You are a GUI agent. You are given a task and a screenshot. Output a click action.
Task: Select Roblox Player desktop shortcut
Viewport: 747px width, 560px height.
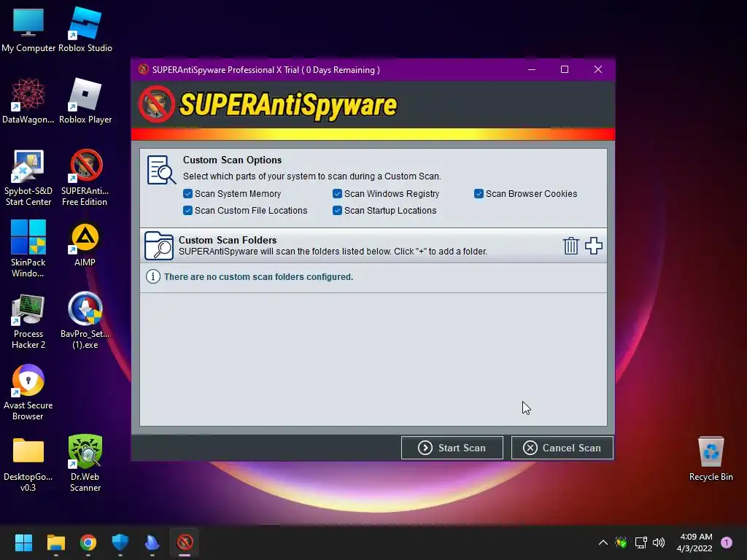tap(85, 101)
